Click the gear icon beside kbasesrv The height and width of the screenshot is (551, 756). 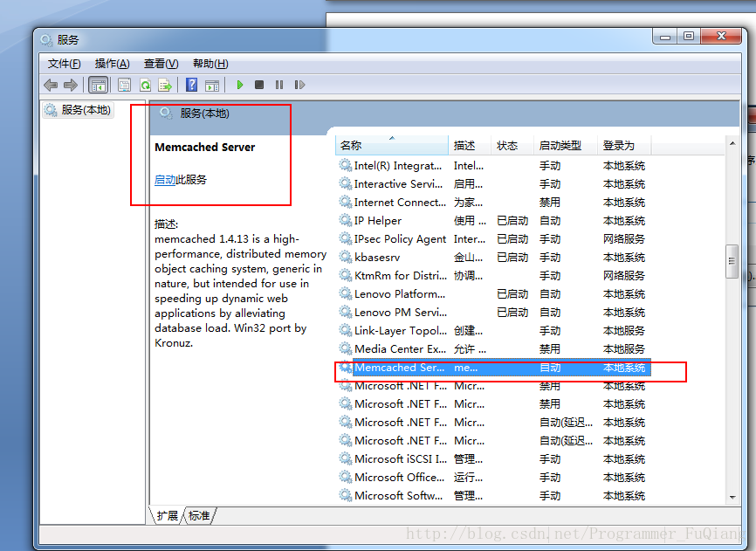pos(345,257)
